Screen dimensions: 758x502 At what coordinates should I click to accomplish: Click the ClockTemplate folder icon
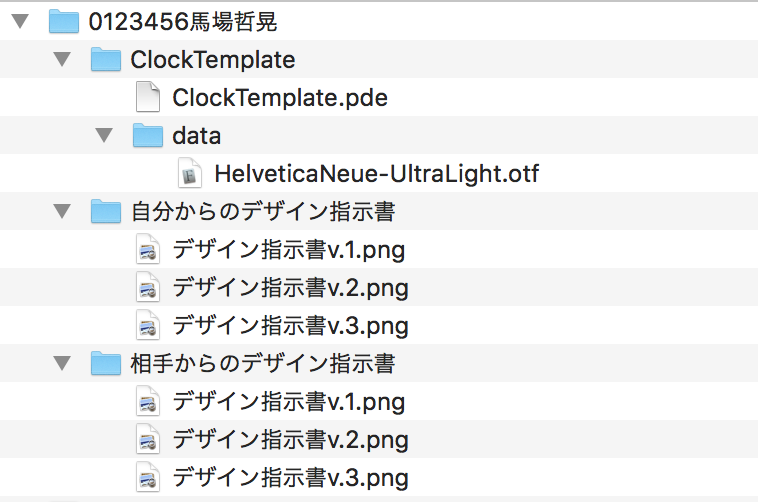[x=105, y=59]
